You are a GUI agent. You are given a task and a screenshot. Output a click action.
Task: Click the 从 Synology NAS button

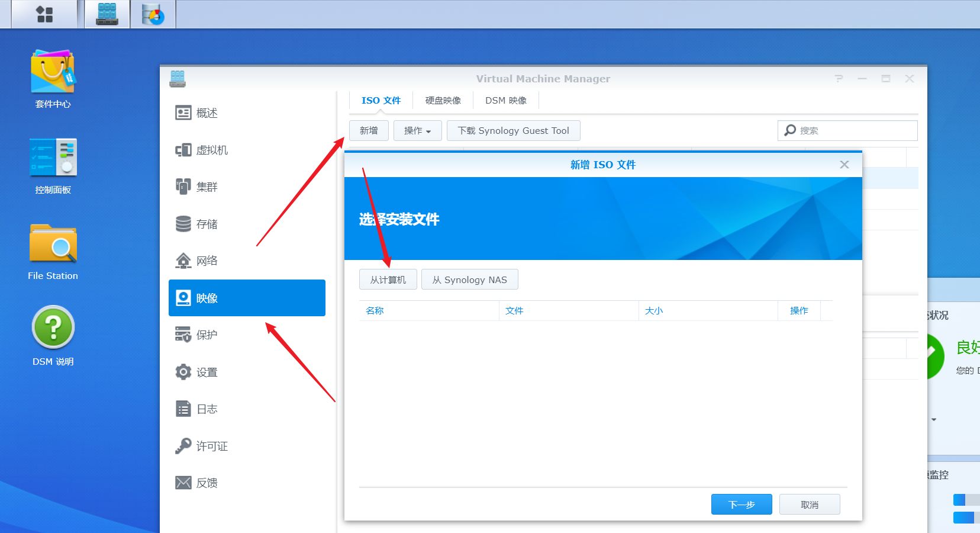click(x=470, y=280)
